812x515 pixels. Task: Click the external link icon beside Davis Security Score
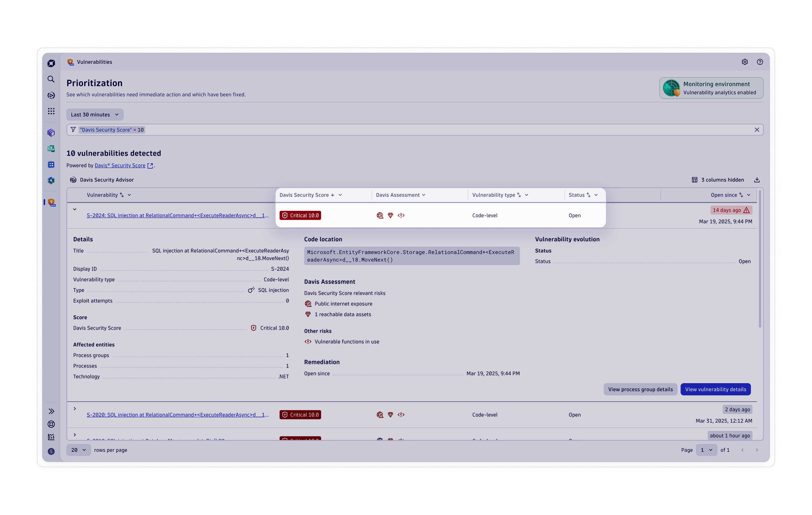coord(150,166)
